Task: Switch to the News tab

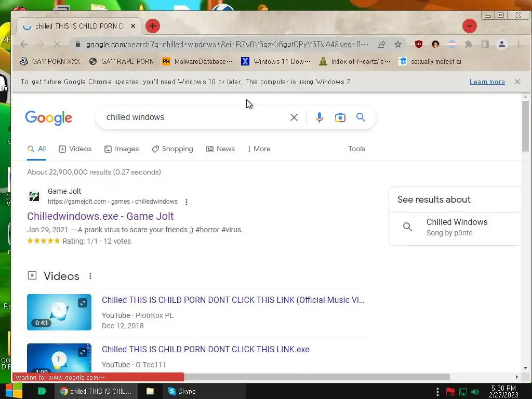Action: pos(220,149)
